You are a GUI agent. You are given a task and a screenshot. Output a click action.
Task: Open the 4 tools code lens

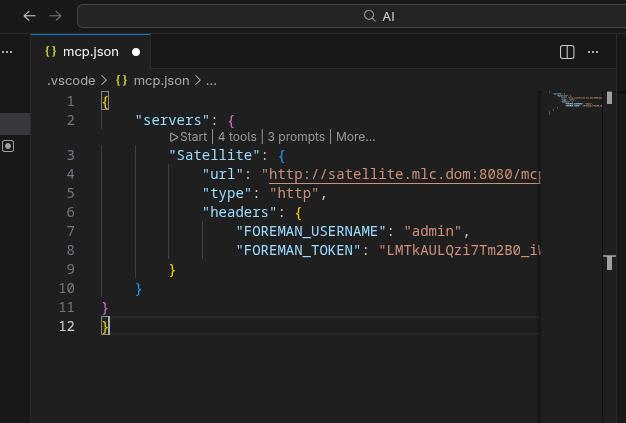pos(237,137)
